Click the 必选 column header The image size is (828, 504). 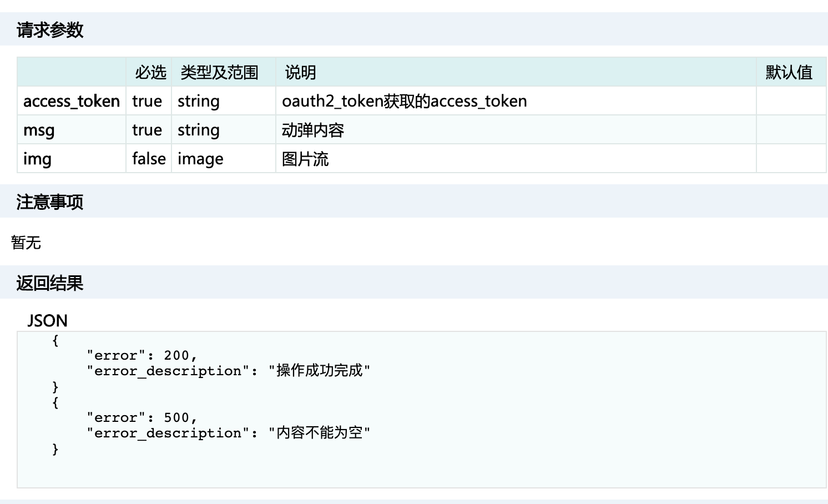[x=150, y=72]
